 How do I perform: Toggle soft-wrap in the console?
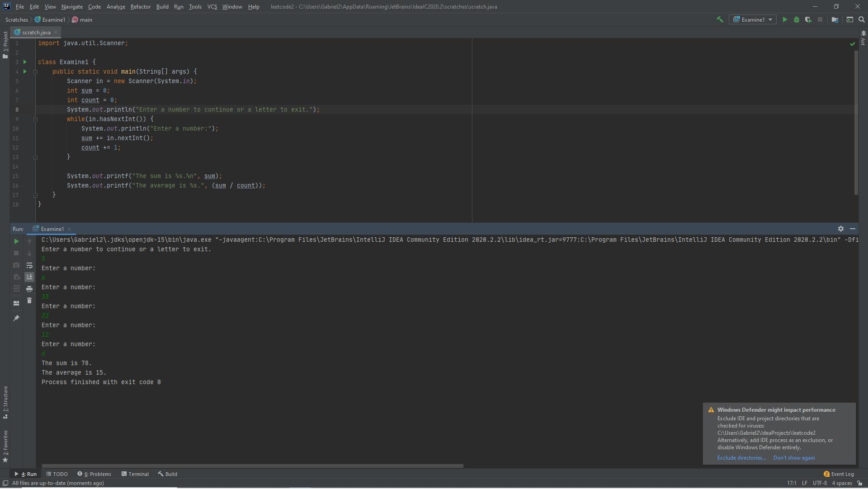click(x=29, y=266)
